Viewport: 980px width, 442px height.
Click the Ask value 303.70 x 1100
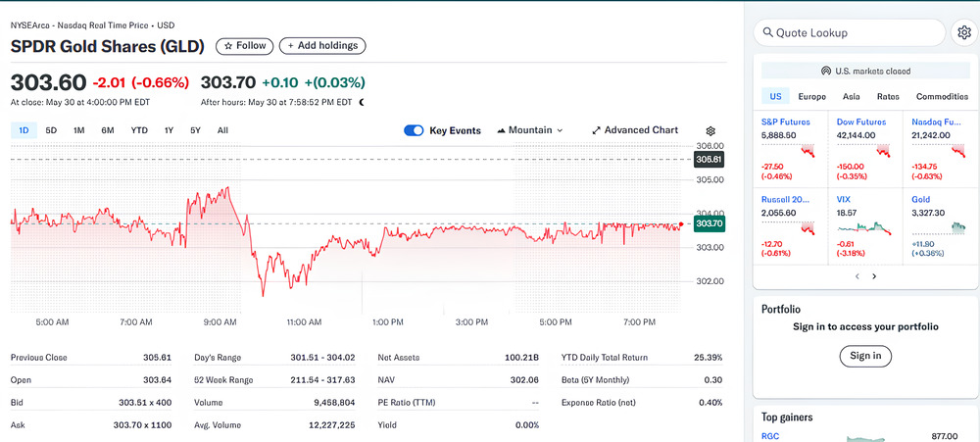pyautogui.click(x=142, y=425)
